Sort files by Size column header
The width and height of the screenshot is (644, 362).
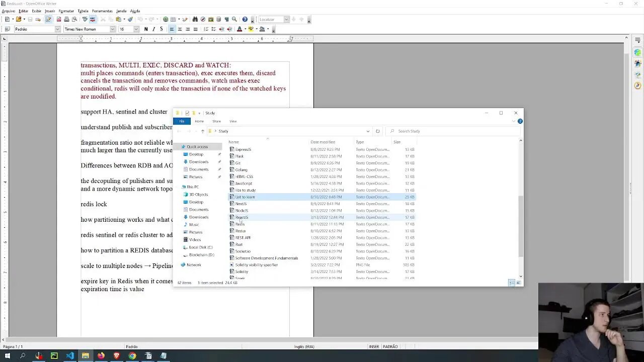pos(397,142)
